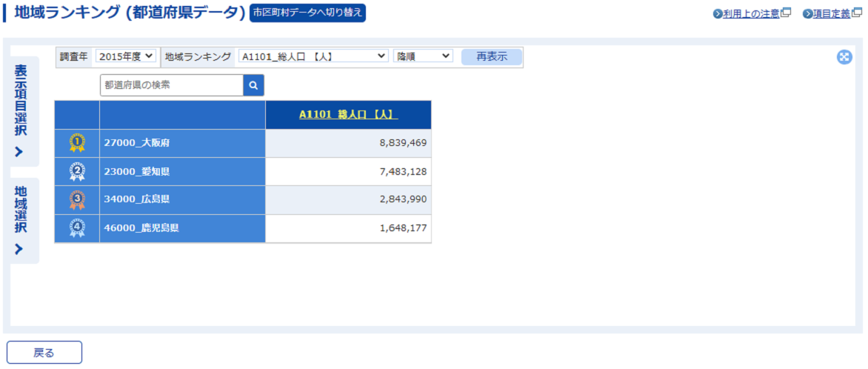
Task: Focus the 都道府県の検索 input field
Action: pos(171,86)
